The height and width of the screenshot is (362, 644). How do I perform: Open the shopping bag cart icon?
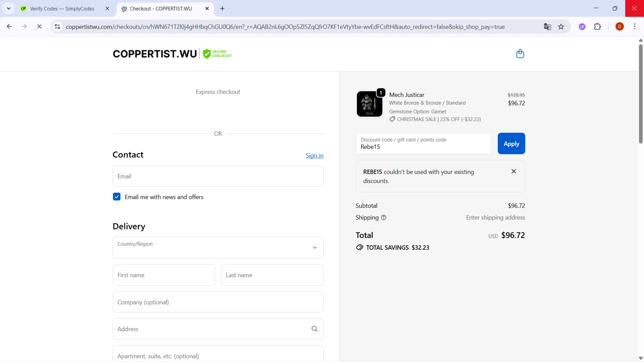(520, 54)
